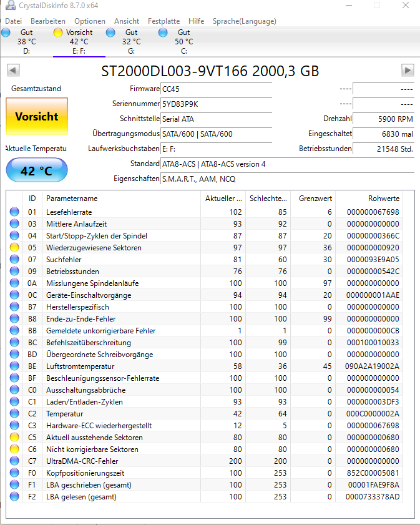Click the status orb of the Lesefehlerrate row
The width and height of the screenshot is (420, 525).
[14, 212]
